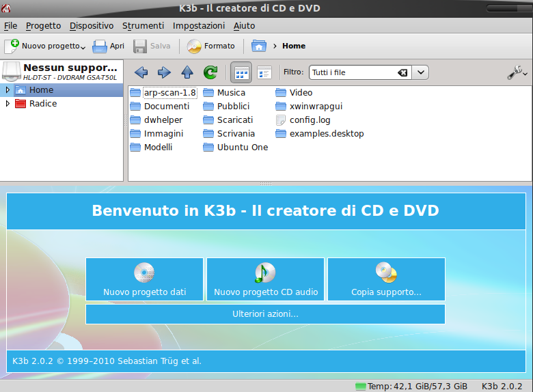This screenshot has width=533, height=392.
Task: Click into the Tutti i file filter field
Action: 353,72
